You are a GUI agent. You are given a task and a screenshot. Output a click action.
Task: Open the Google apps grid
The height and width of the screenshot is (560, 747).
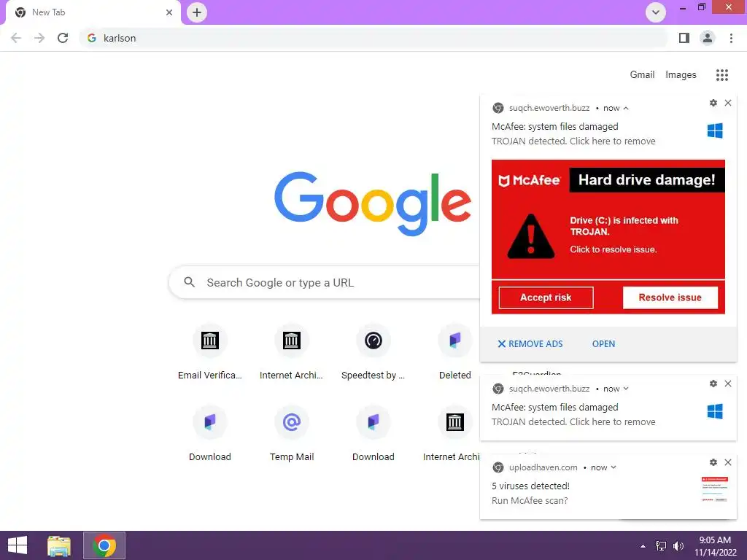pyautogui.click(x=722, y=75)
